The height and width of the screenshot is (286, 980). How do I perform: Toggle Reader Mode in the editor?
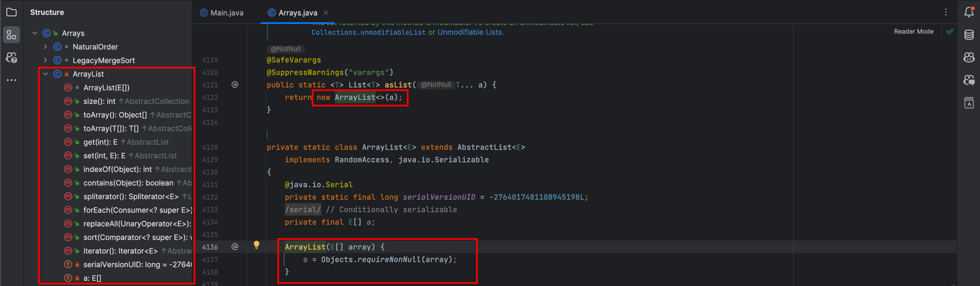[x=913, y=32]
